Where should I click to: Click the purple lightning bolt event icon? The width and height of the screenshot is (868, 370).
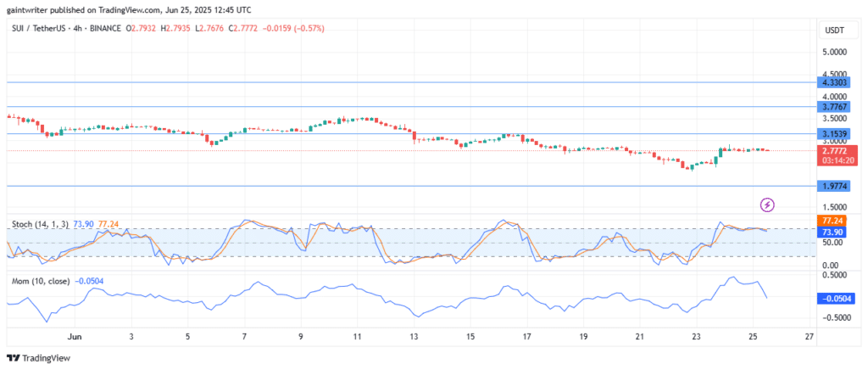pyautogui.click(x=767, y=205)
